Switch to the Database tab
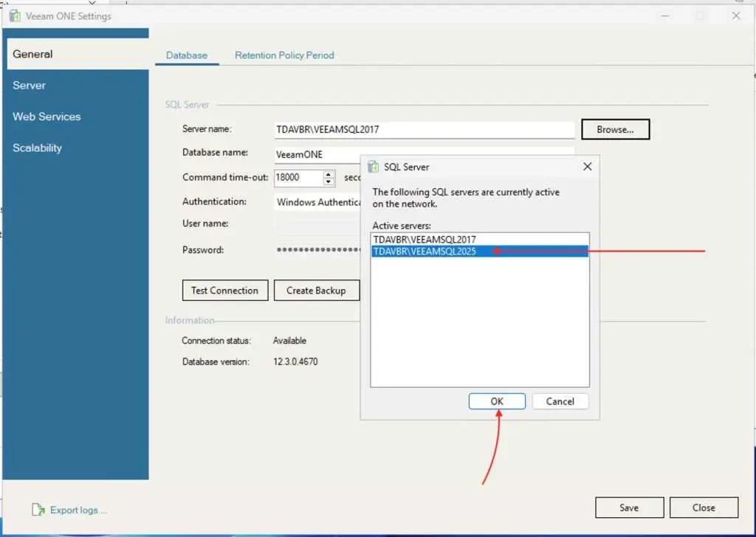This screenshot has width=756, height=537. [x=187, y=55]
